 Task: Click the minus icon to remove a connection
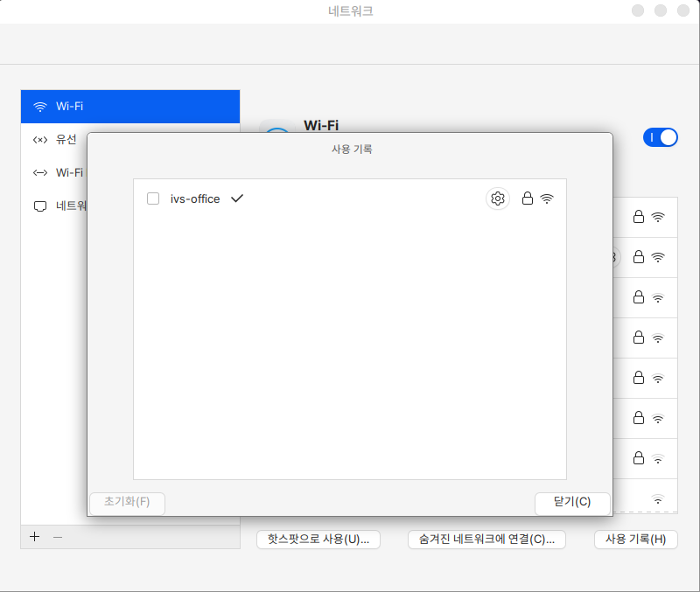58,537
